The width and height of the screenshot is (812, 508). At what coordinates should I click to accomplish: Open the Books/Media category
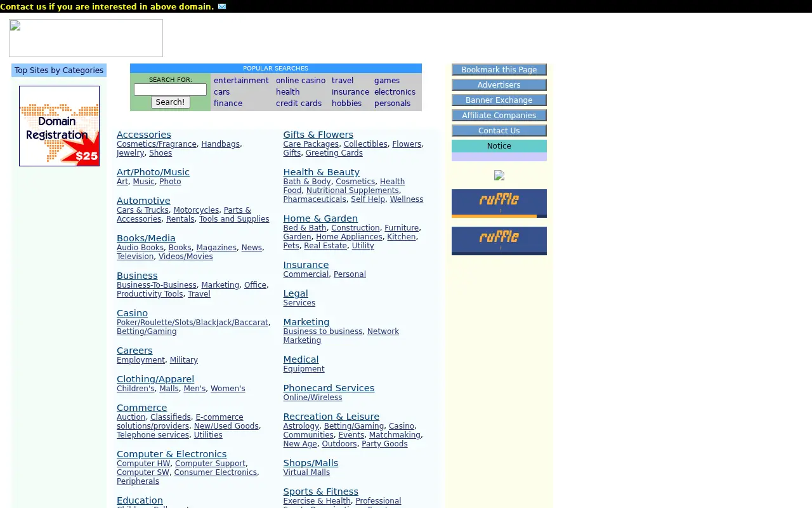click(x=146, y=238)
